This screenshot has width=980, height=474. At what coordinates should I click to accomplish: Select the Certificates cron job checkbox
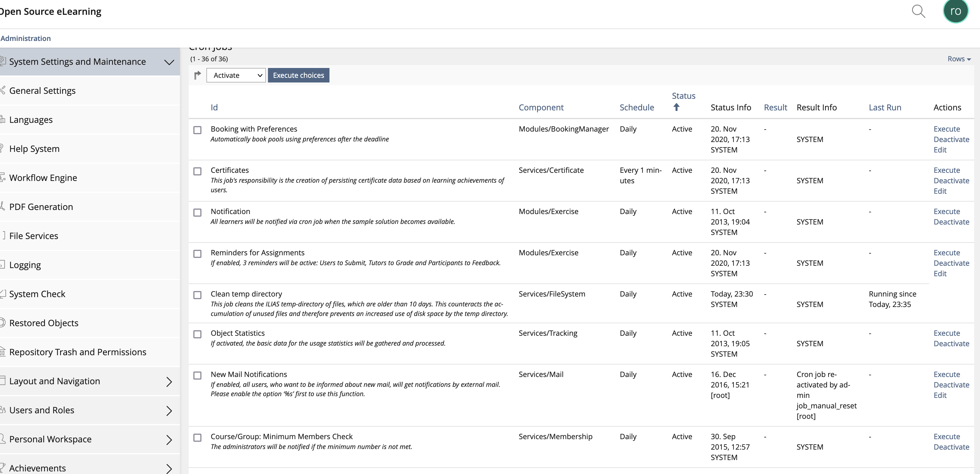tap(197, 171)
